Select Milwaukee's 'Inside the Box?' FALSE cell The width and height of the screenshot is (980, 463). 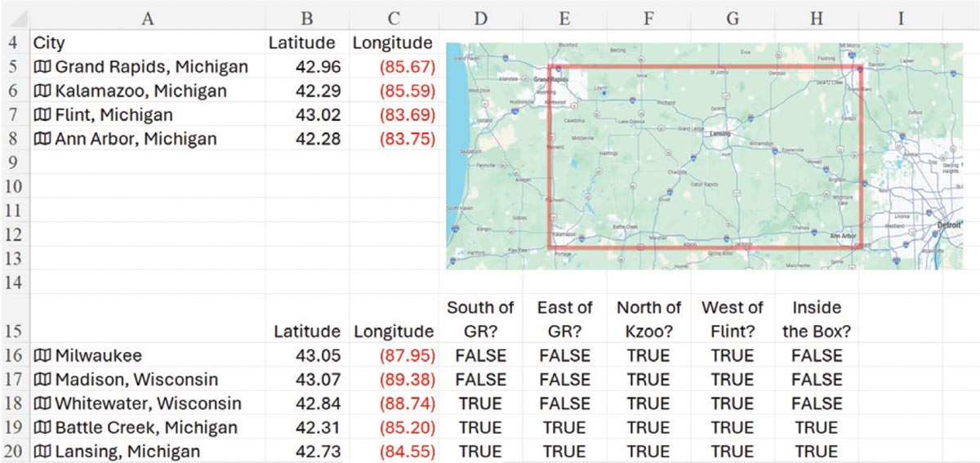(x=817, y=356)
